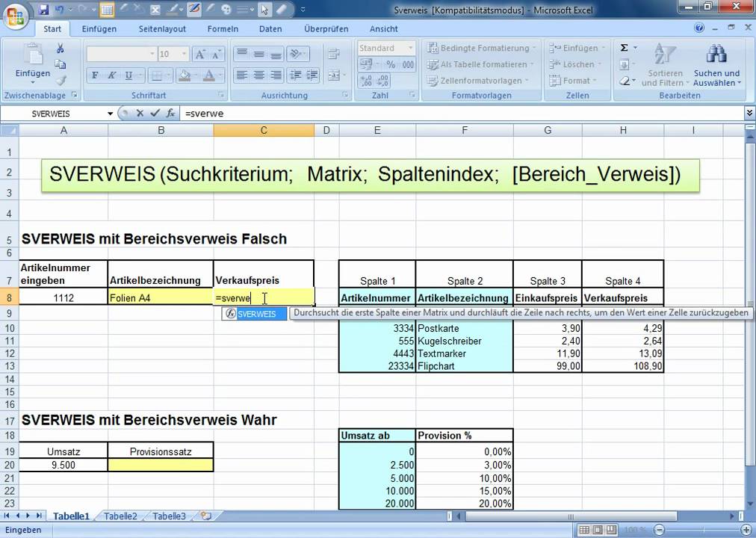Center text horizontally
Viewport: 756px width, 538px height.
point(259,75)
